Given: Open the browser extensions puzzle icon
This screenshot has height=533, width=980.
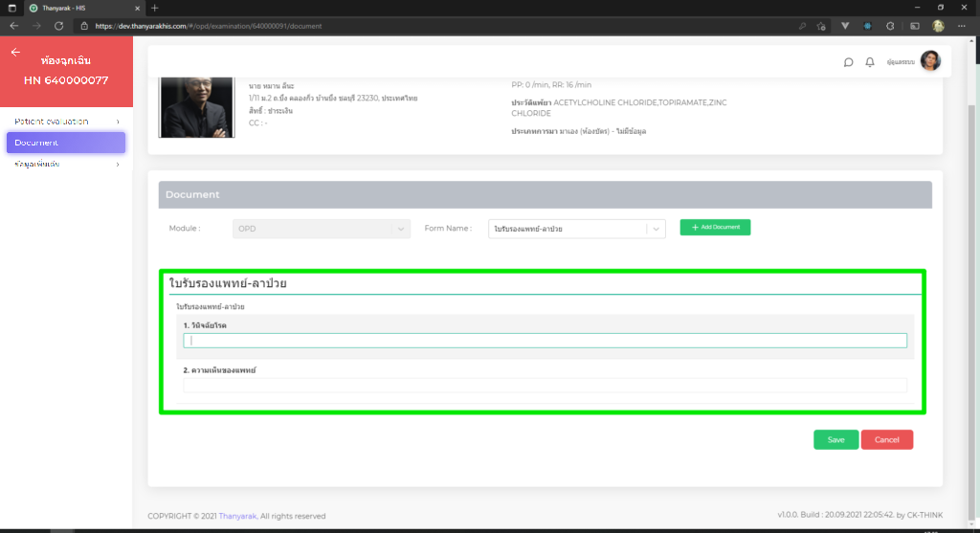Looking at the screenshot, I should (891, 26).
